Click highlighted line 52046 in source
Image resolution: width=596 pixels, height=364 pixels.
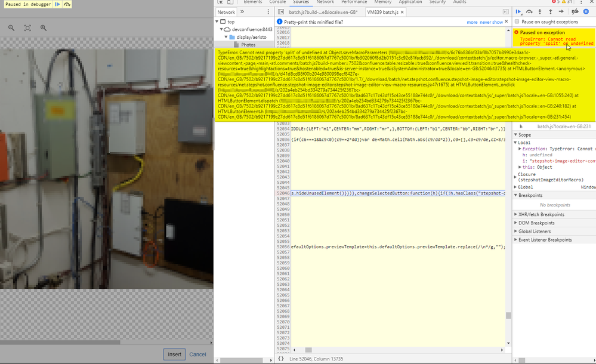[397, 193]
